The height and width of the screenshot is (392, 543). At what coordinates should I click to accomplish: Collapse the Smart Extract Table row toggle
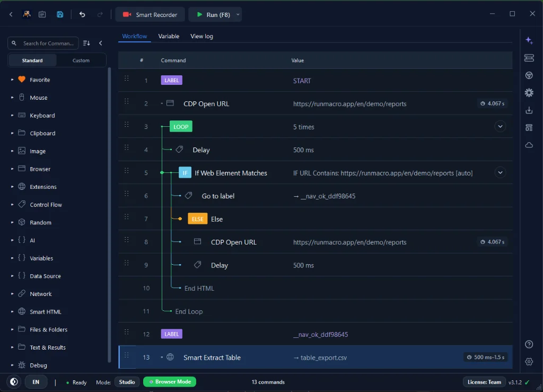tap(162, 358)
